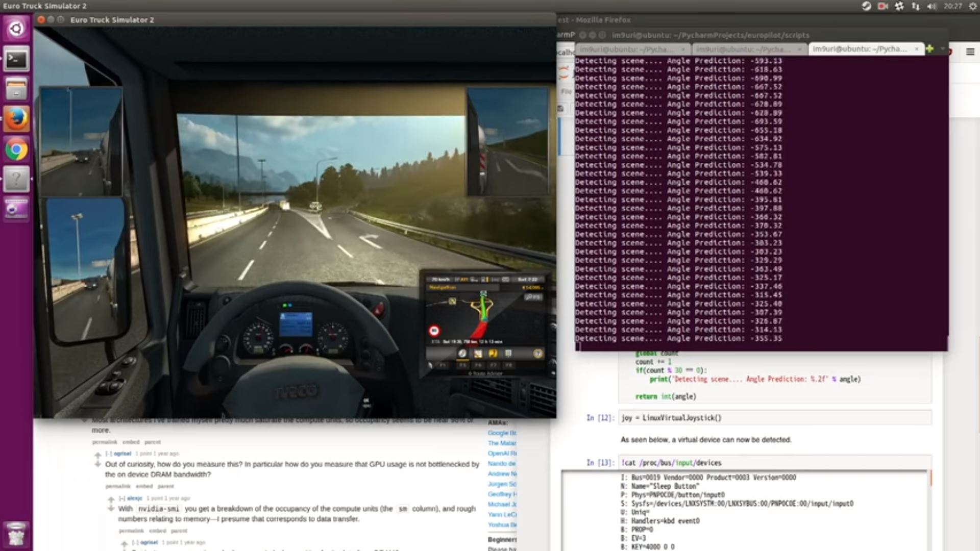Close the first terminal tab
Screen dimensions: 980x551
tap(683, 49)
